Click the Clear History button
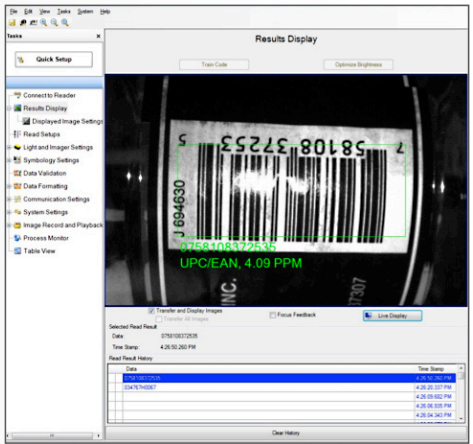The image size is (473, 444). [286, 433]
